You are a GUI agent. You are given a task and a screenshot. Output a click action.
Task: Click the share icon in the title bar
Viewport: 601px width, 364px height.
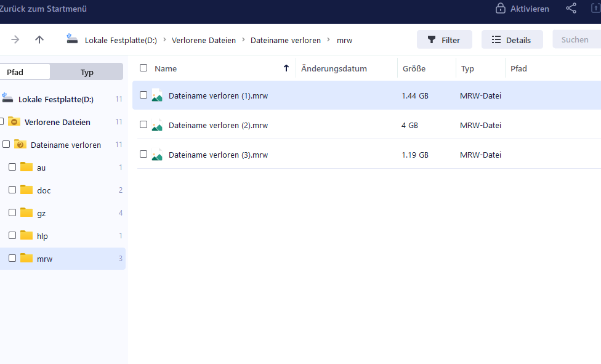571,8
